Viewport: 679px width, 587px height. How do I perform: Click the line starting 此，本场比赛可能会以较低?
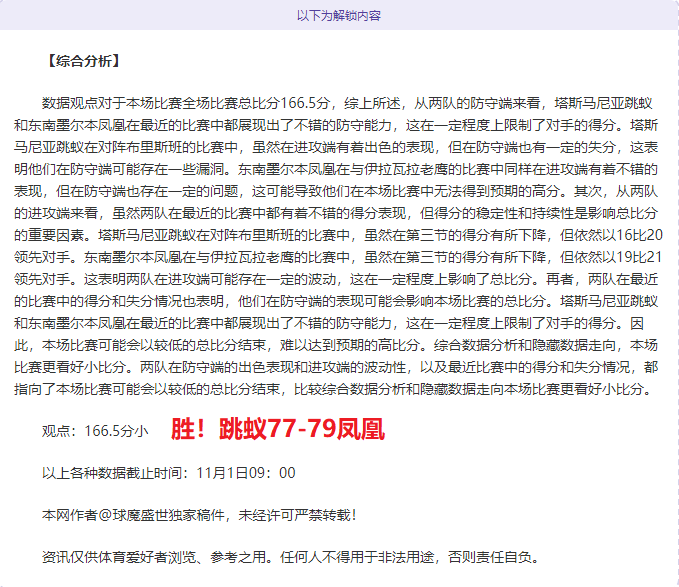[336, 345]
